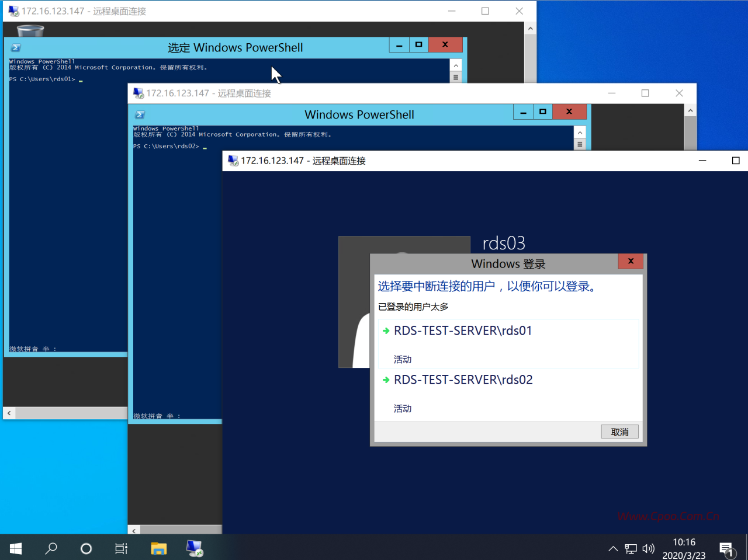
Task: Close the first remote desktop window
Action: 519,11
